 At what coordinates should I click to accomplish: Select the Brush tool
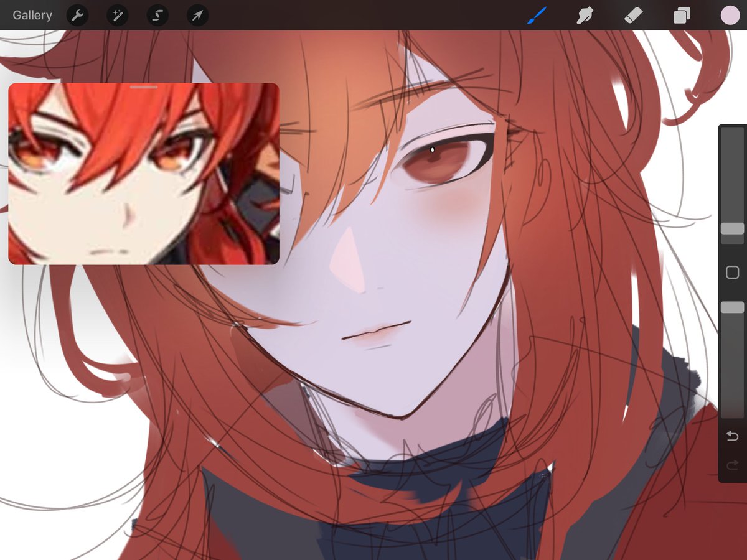[x=536, y=16]
